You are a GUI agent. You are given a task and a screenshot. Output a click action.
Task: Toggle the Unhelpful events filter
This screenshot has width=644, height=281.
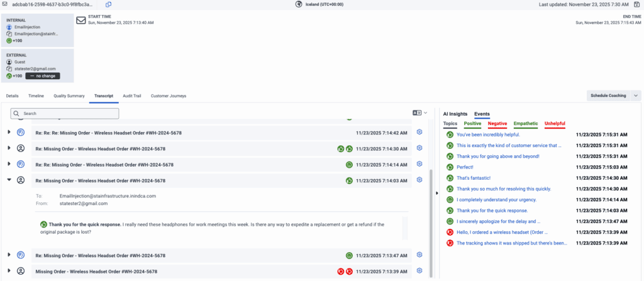(x=555, y=124)
